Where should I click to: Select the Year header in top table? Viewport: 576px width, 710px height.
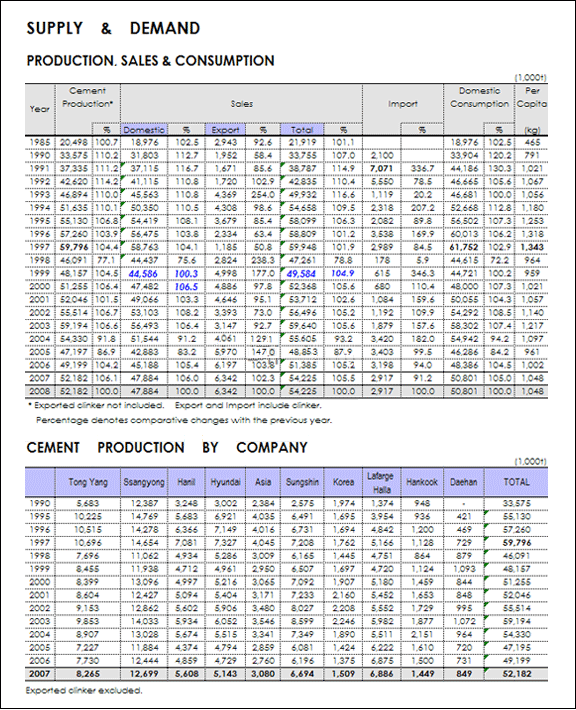click(39, 109)
